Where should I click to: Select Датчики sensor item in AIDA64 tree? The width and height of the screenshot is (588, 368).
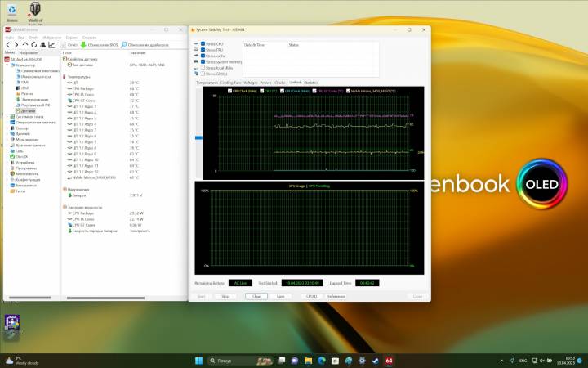25,111
